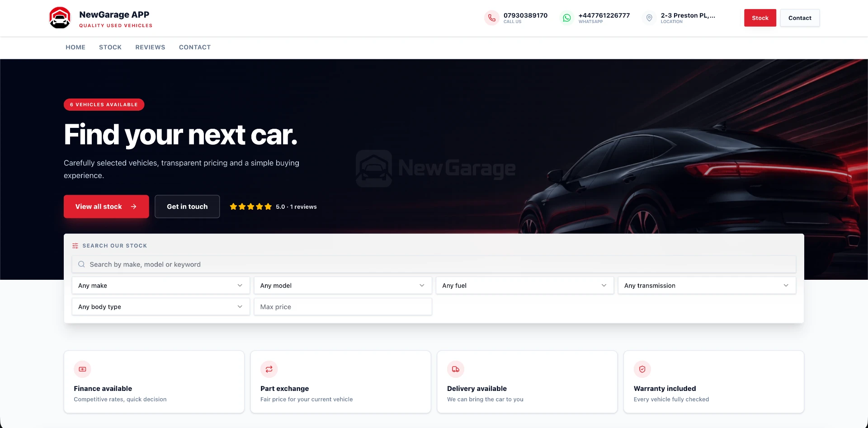Click the NewGarage car logo icon
Screen dimensions: 868x428
[60, 18]
